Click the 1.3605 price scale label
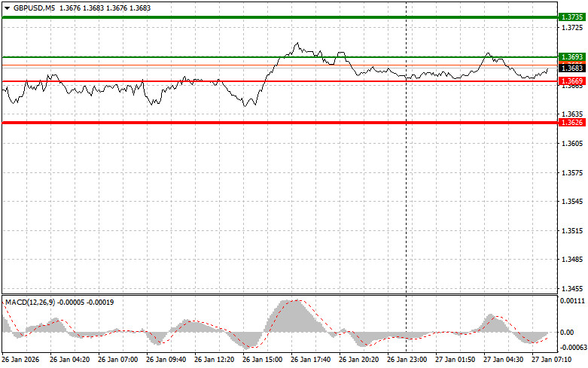 571,143
